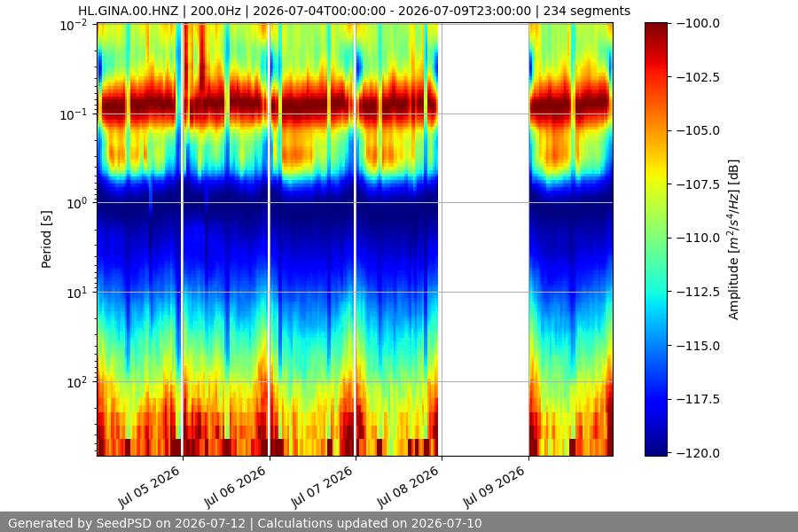Click the Generated by SeedPSD footer text
This screenshot has height=532, width=798.
click(x=245, y=523)
